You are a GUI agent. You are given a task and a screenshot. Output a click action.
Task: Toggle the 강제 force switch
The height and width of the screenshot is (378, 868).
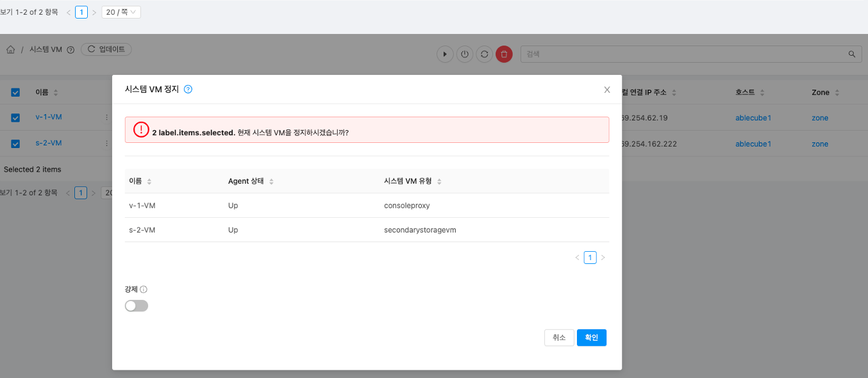tap(137, 306)
